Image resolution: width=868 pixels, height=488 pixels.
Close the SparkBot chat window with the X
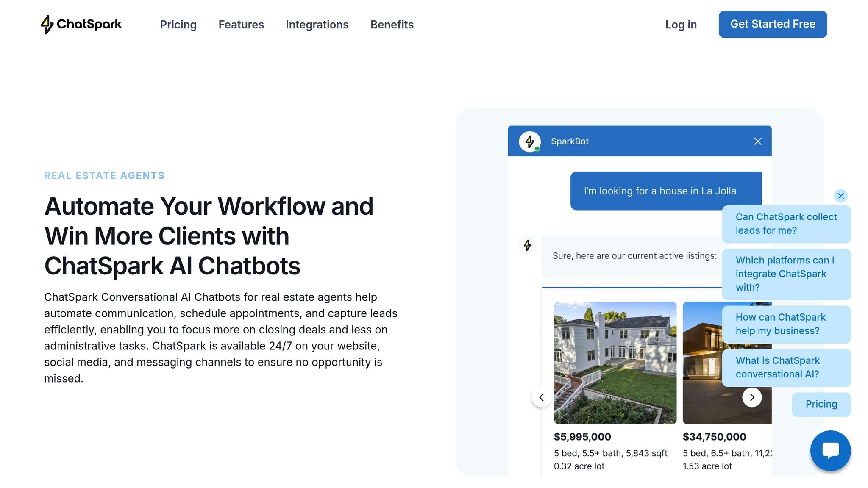click(758, 141)
